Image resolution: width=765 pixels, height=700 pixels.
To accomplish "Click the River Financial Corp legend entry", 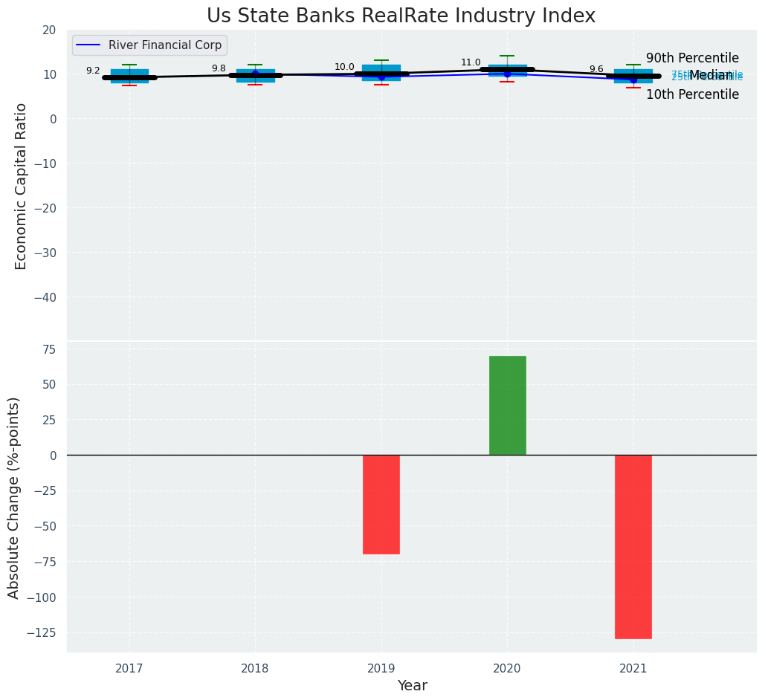I will point(149,45).
